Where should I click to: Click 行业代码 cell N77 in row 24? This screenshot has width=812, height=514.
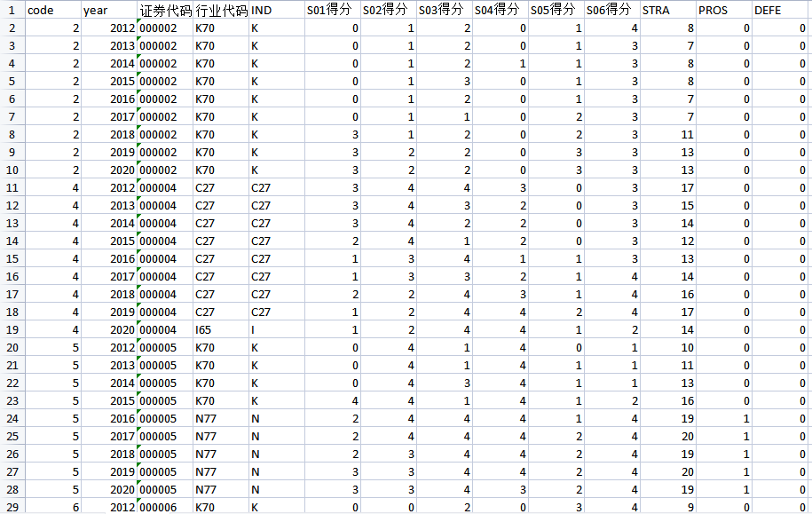pos(221,418)
